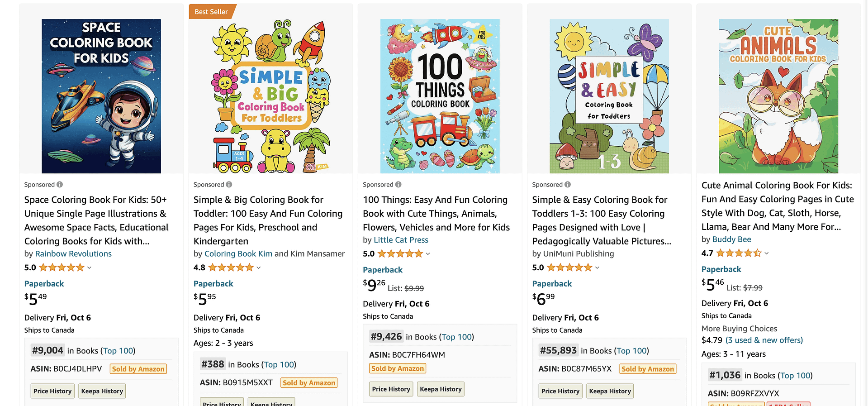Click the Best Seller badge

tap(211, 12)
